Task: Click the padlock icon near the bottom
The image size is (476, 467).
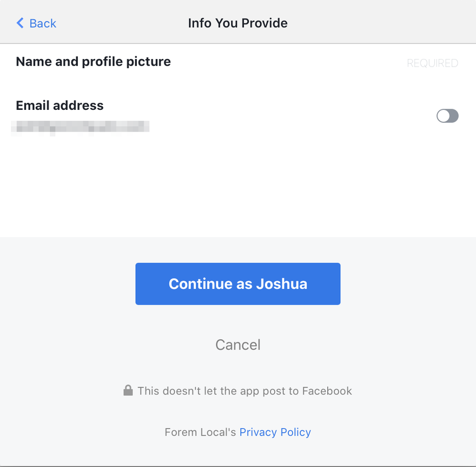Action: [x=128, y=391]
